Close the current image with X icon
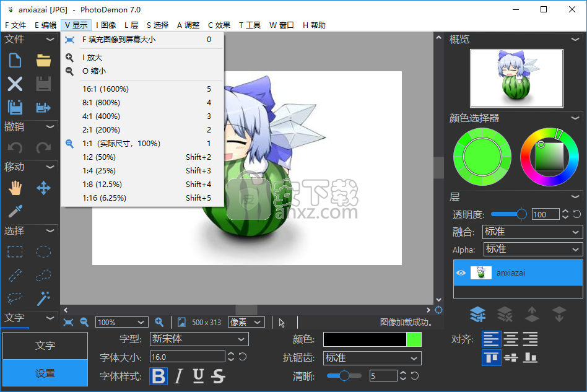Image resolution: width=587 pixels, height=392 pixels. point(15,84)
